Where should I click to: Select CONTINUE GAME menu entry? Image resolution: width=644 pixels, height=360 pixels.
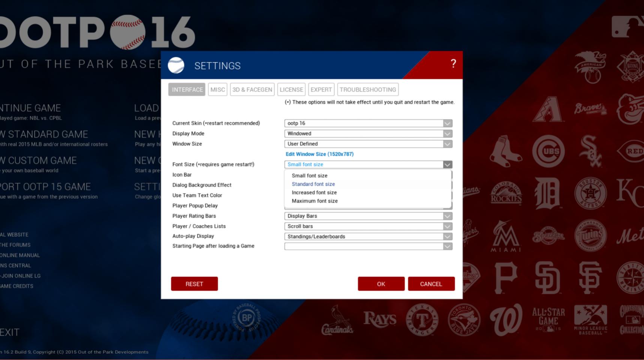point(30,108)
